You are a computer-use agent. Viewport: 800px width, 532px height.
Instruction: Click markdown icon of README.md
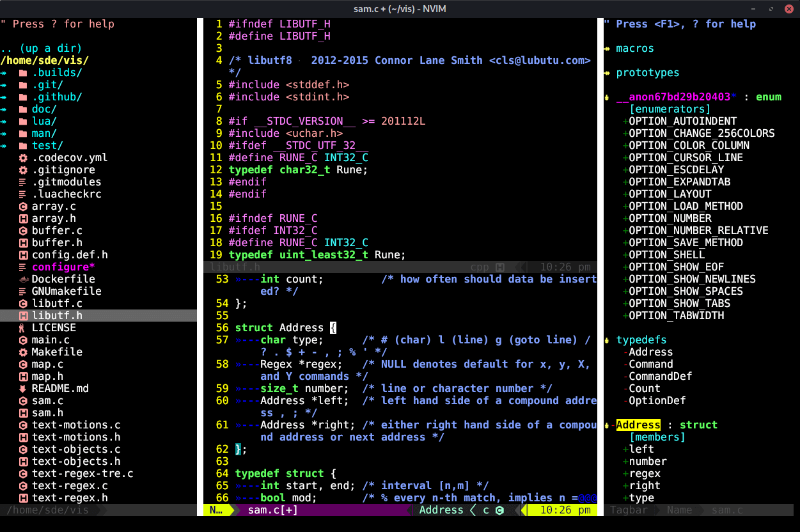click(x=23, y=389)
